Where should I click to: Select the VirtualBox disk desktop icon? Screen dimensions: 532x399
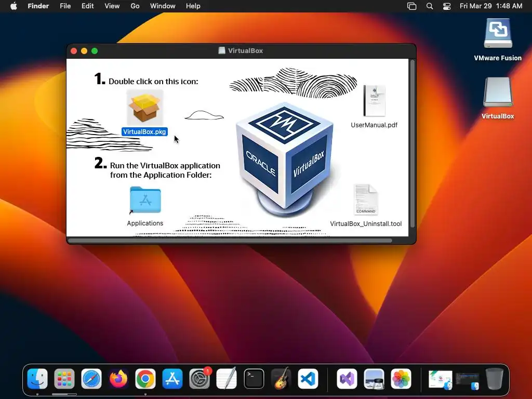(498, 92)
